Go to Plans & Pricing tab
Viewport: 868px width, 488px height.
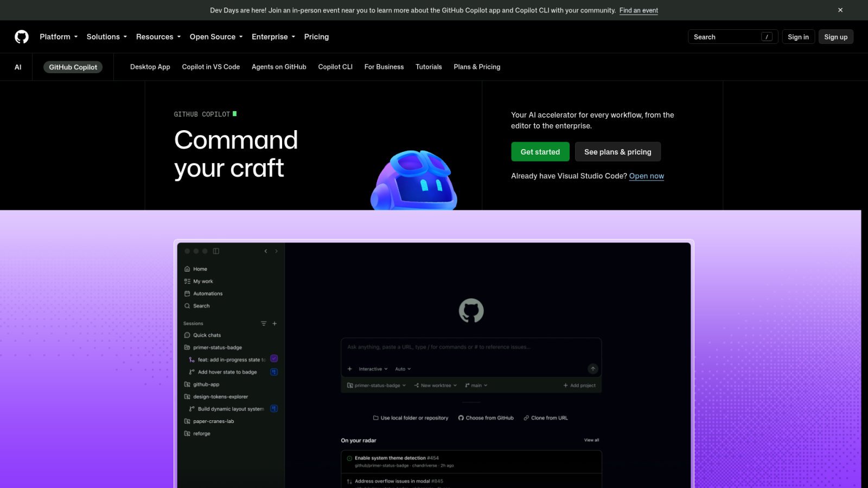click(x=477, y=67)
